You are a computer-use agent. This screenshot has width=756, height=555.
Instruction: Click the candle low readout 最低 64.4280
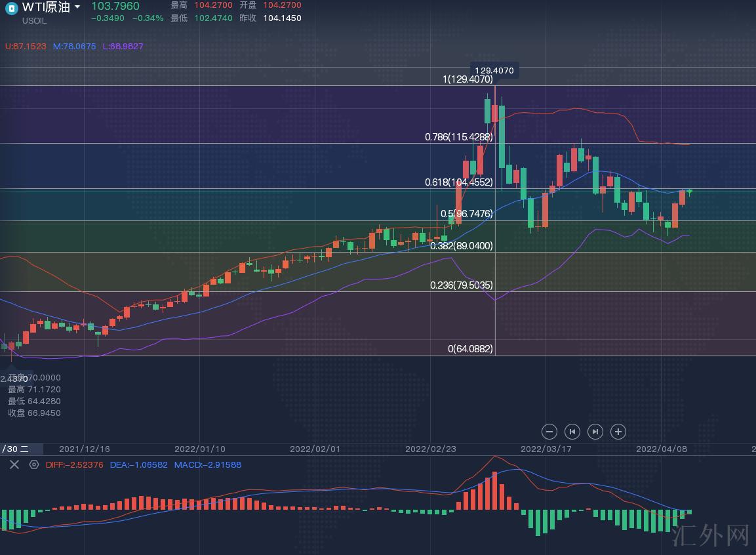click(34, 401)
